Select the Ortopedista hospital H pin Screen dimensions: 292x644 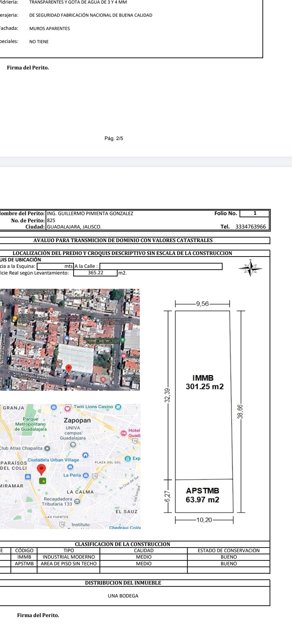tap(85, 318)
